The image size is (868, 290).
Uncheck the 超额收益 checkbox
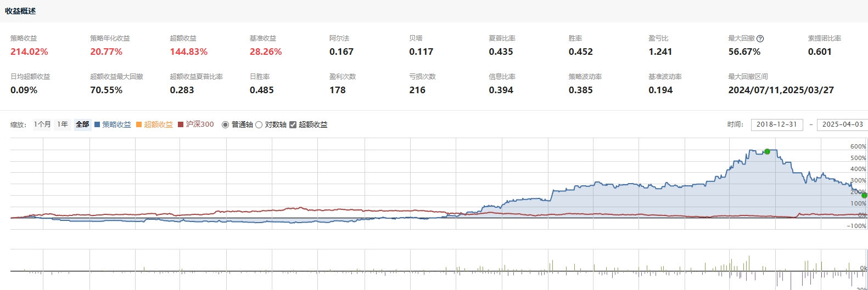coord(293,124)
